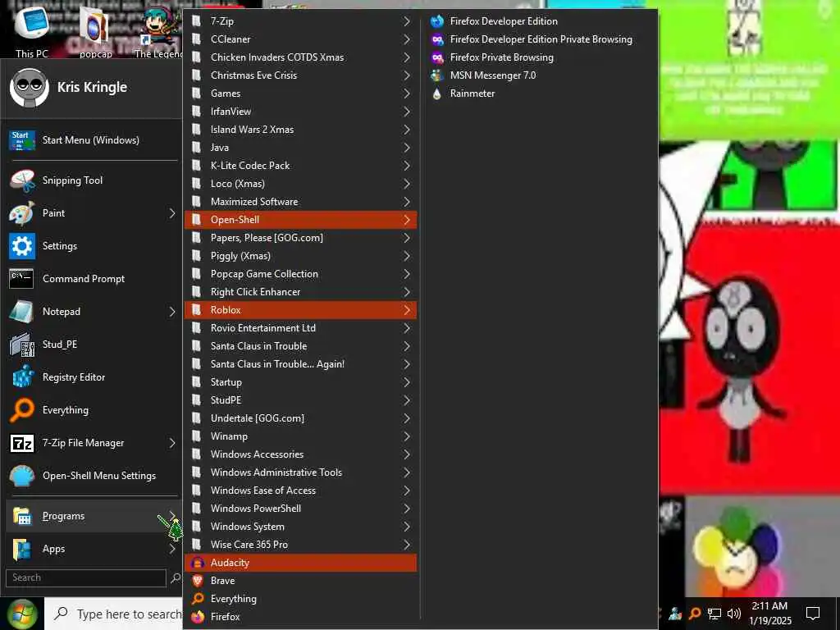This screenshot has width=840, height=630.
Task: Open Rainmeter droplet icon
Action: coord(437,94)
